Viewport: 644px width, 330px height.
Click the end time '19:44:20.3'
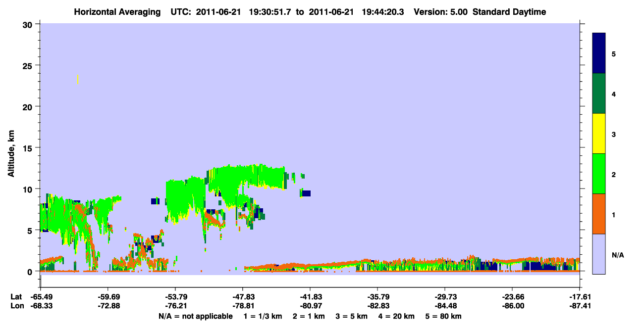point(383,12)
